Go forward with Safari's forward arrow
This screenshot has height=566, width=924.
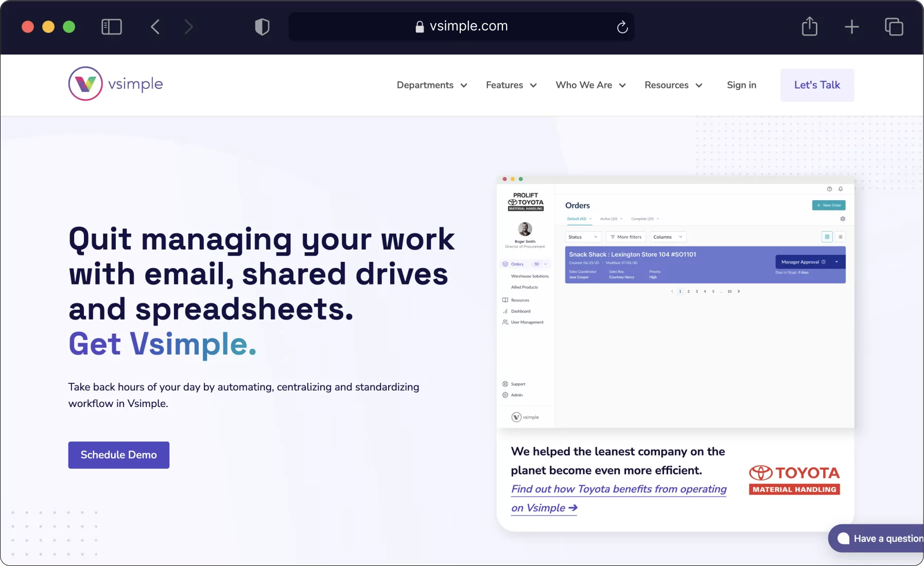[188, 27]
